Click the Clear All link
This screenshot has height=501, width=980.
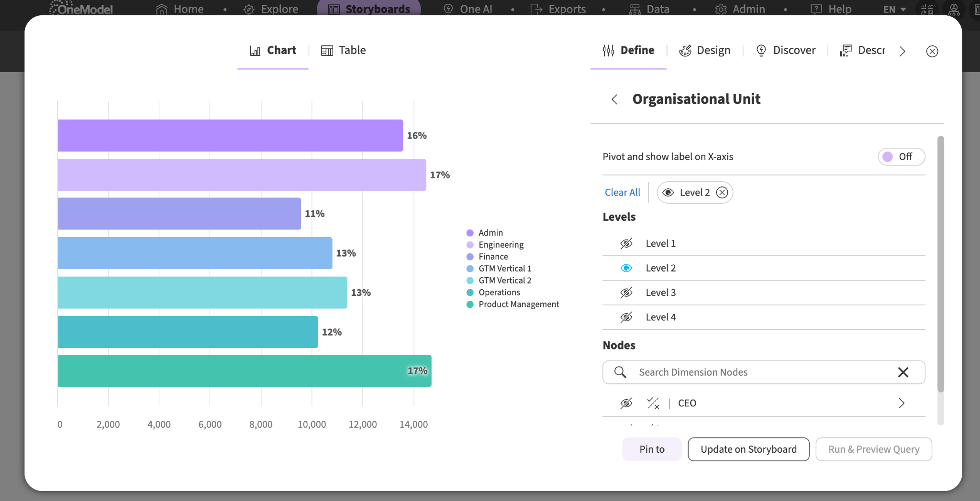coord(622,192)
